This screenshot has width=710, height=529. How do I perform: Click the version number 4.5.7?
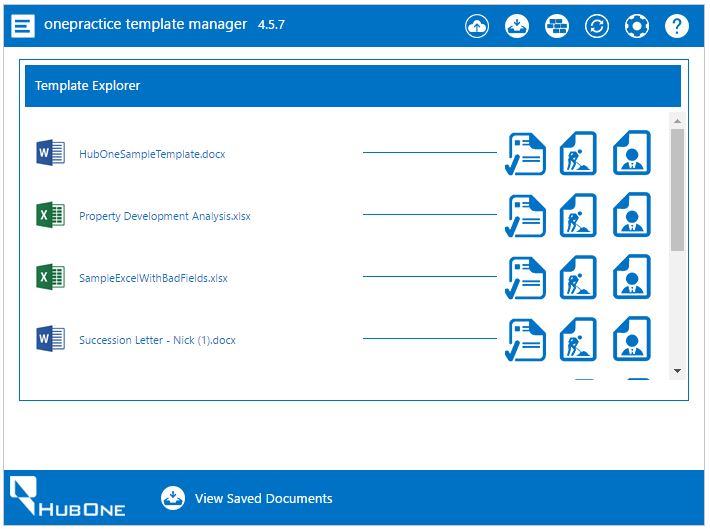tap(271, 24)
